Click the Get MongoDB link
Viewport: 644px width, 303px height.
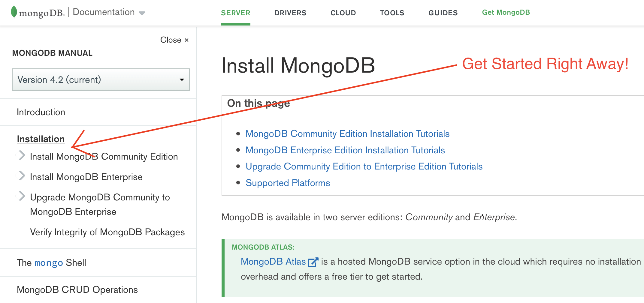tap(506, 12)
